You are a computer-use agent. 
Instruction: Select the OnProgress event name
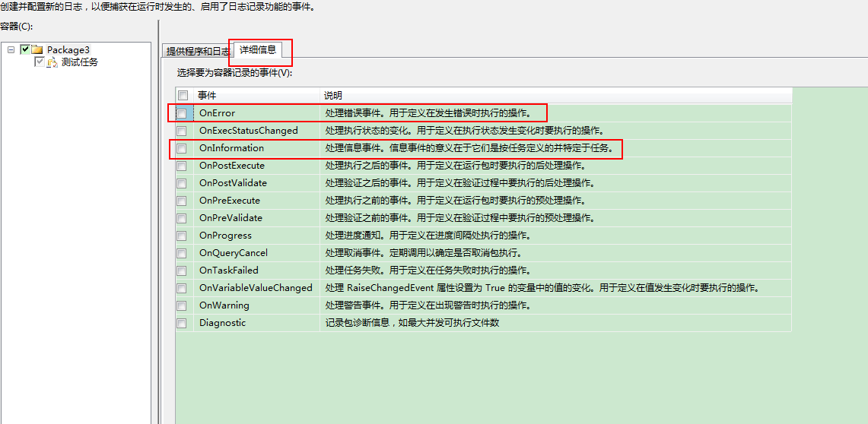[x=225, y=236]
